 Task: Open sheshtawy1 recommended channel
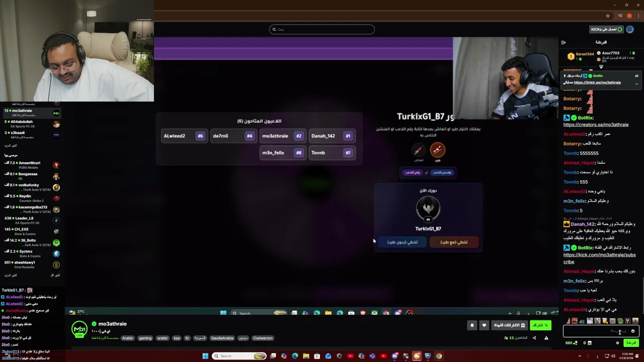(32, 264)
